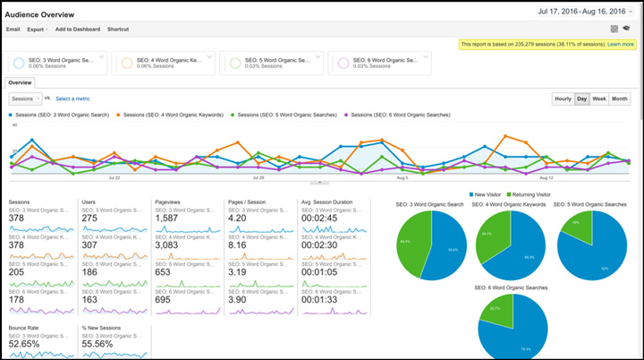644x360 pixels.
Task: Switch chart granularity to Month
Action: (x=619, y=99)
